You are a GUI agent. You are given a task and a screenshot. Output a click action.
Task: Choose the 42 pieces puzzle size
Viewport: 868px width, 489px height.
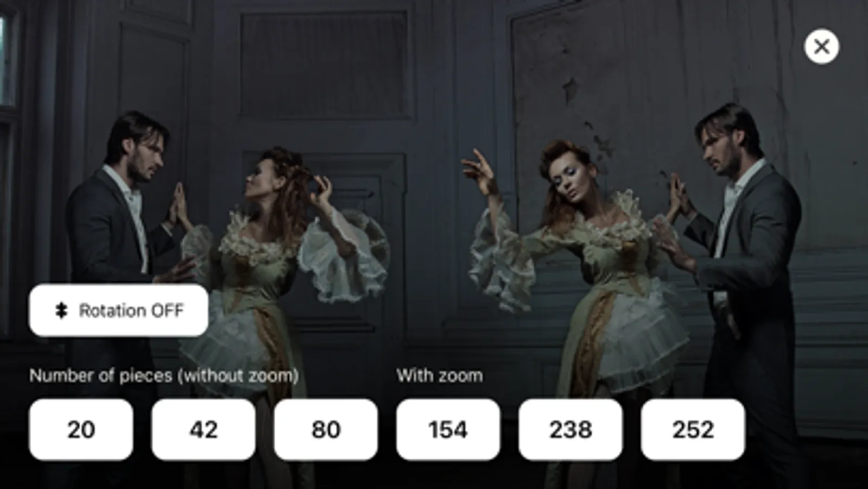tap(204, 429)
